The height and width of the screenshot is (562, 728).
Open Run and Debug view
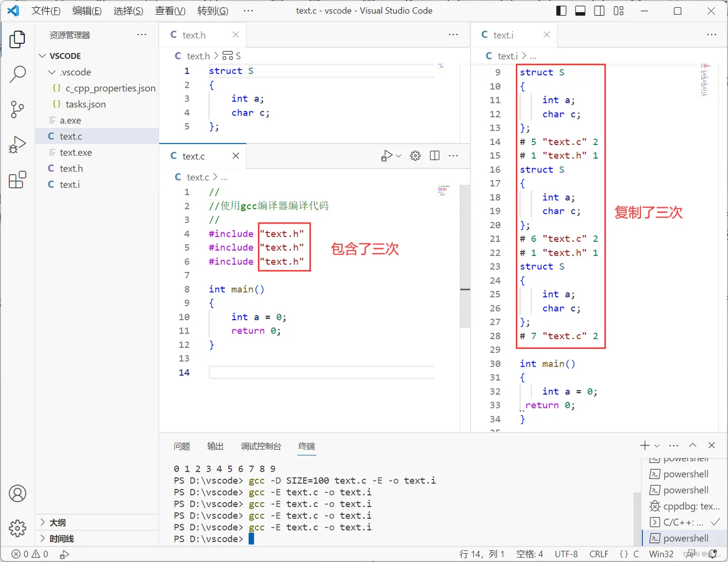click(17, 145)
